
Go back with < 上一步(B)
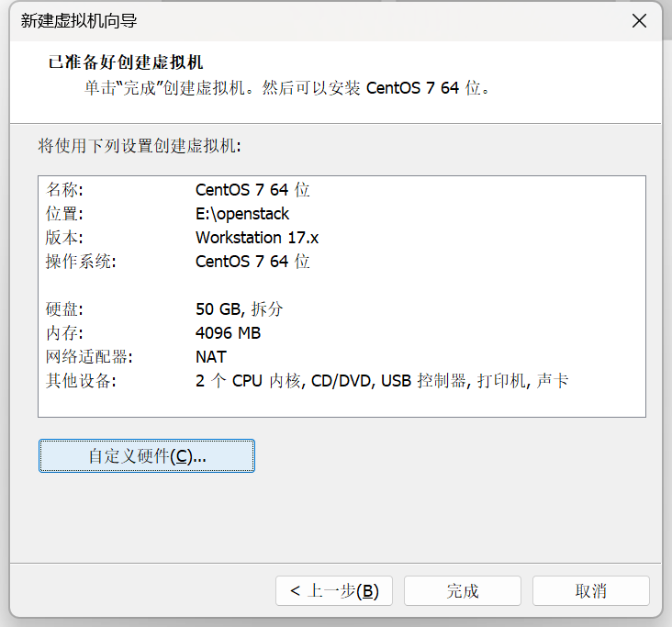[x=334, y=590]
